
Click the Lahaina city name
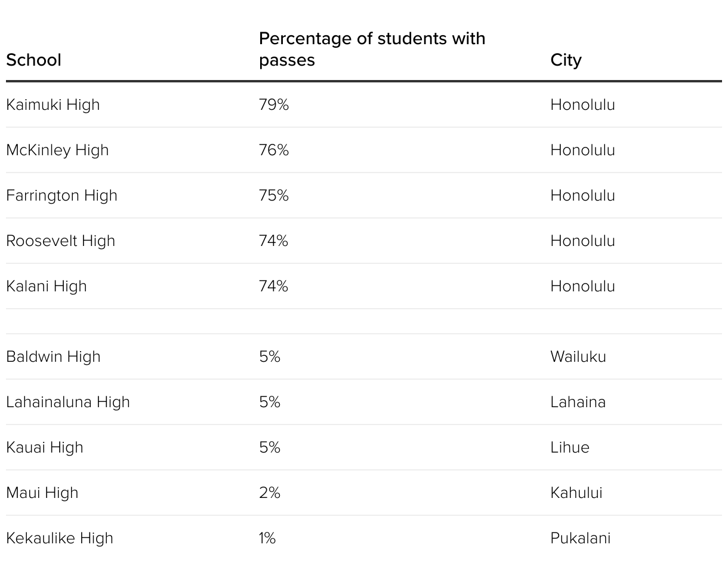pos(578,402)
